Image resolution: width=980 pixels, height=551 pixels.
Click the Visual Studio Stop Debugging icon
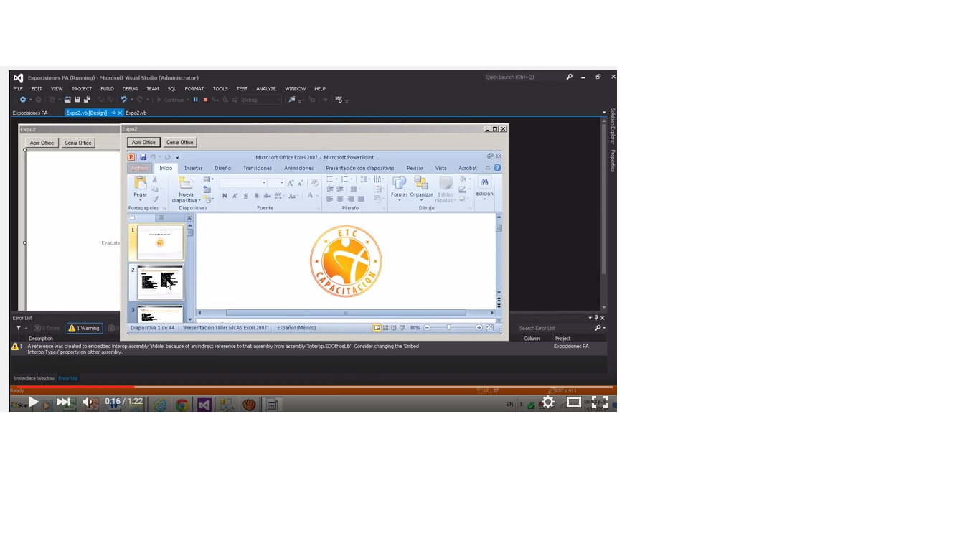[x=205, y=100]
